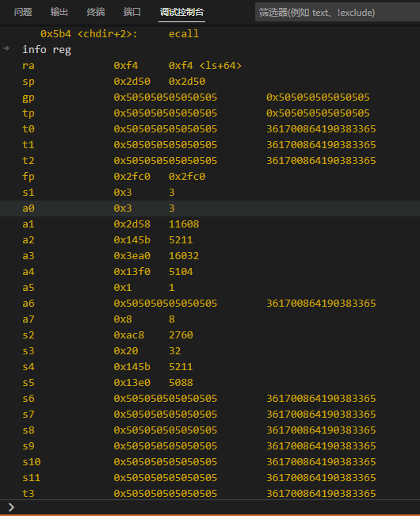420x516 pixels.
Task: Select the highlighted a0 register row
Action: (x=210, y=208)
